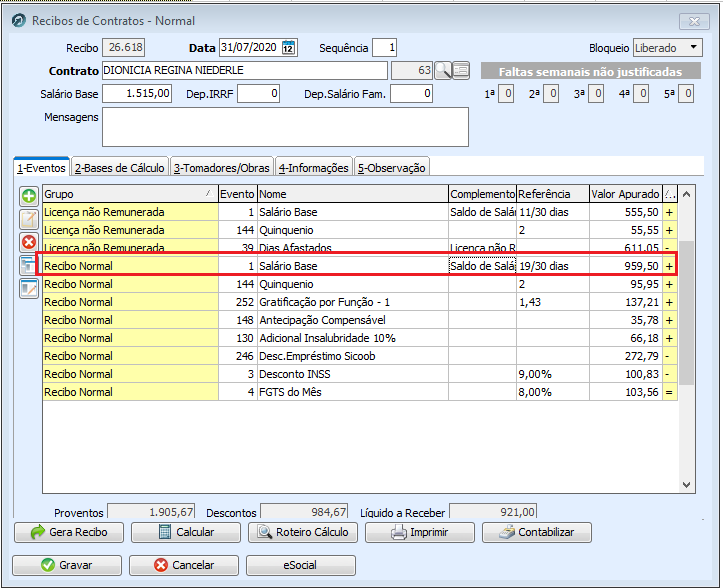Screen dimensions: 723x588
Task: Select the Antecipação Compensável row
Action: tap(360, 320)
